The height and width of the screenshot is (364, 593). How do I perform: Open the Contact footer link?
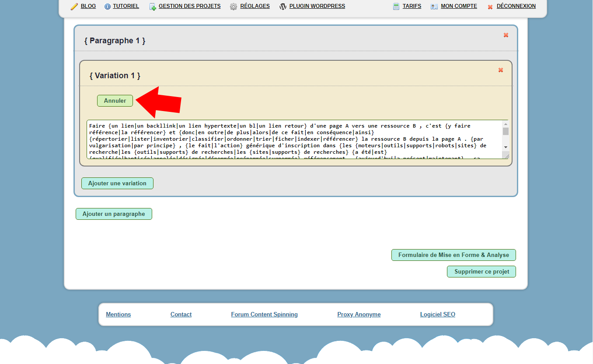[181, 314]
